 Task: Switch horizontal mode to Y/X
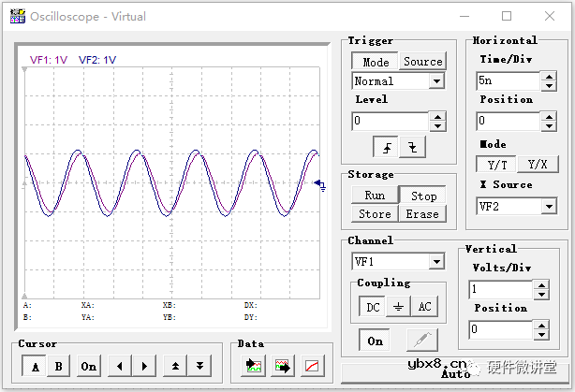click(x=537, y=164)
